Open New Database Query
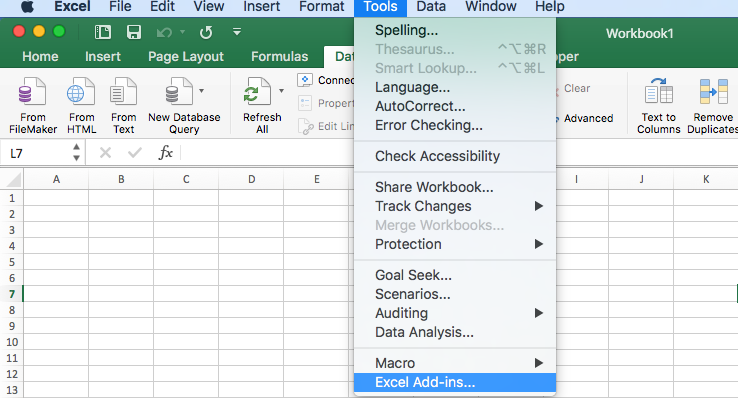The height and width of the screenshot is (398, 738). point(184,106)
